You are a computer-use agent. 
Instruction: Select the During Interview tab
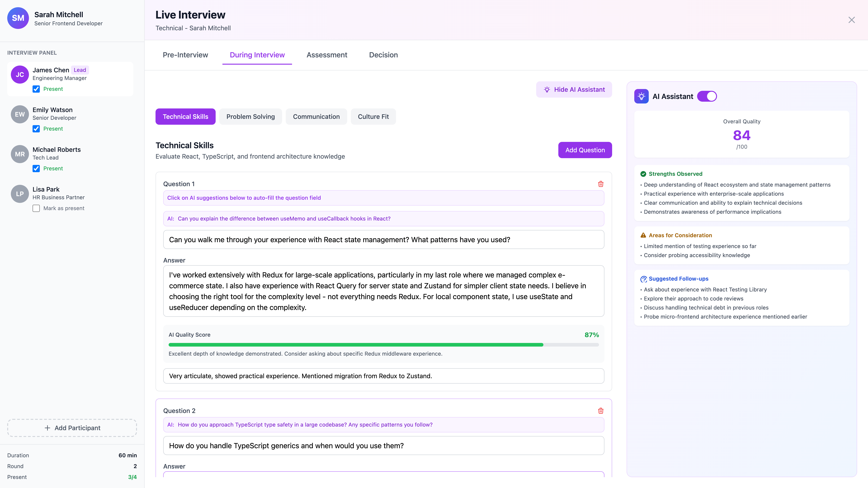[x=257, y=55]
